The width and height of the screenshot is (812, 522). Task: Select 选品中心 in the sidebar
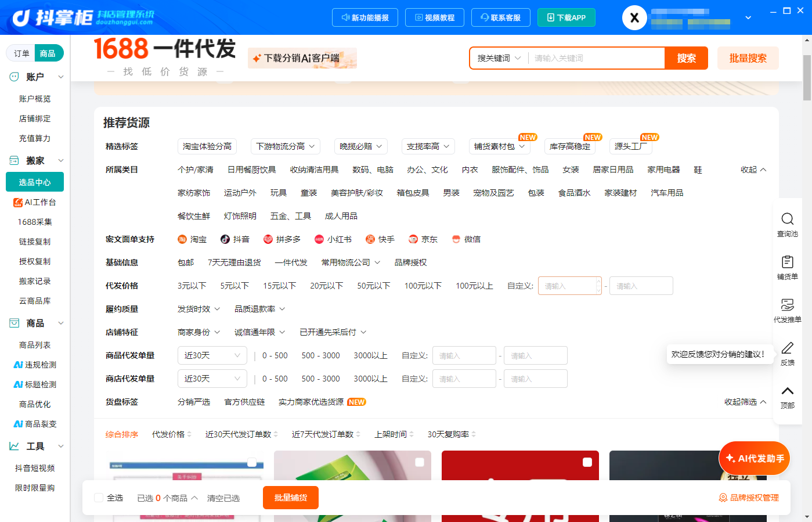point(35,182)
